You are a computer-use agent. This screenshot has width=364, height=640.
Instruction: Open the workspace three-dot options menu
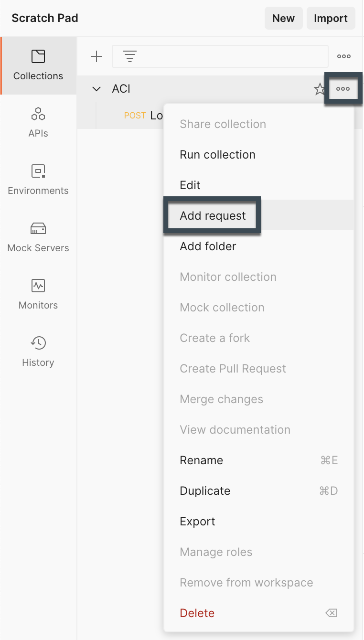coord(343,56)
